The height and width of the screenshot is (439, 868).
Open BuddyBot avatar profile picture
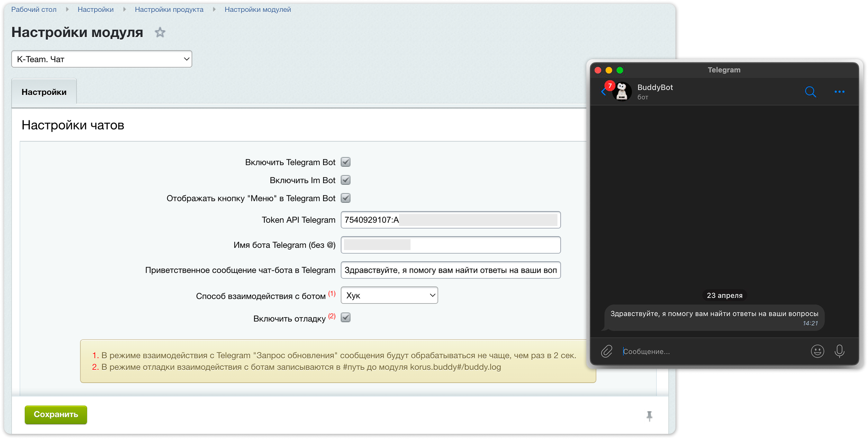(622, 91)
